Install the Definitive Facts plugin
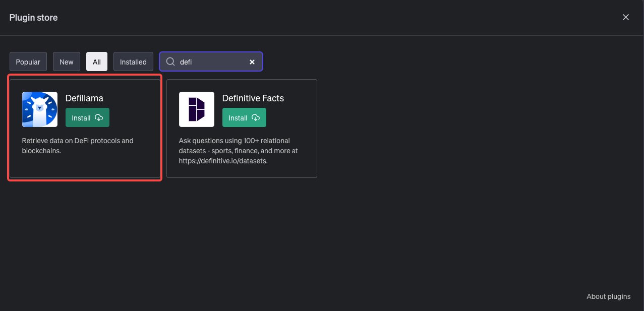Image resolution: width=644 pixels, height=311 pixels. (244, 118)
